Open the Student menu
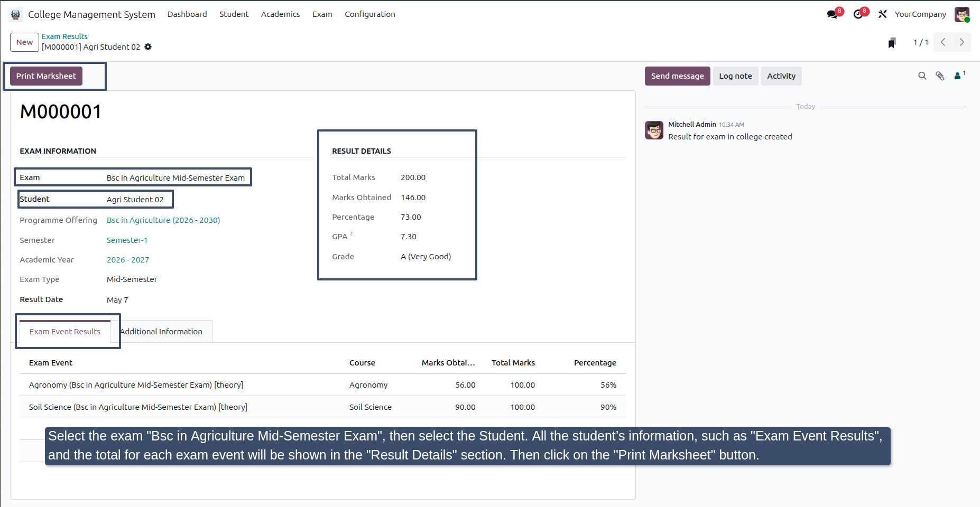Image resolution: width=980 pixels, height=507 pixels. click(234, 14)
